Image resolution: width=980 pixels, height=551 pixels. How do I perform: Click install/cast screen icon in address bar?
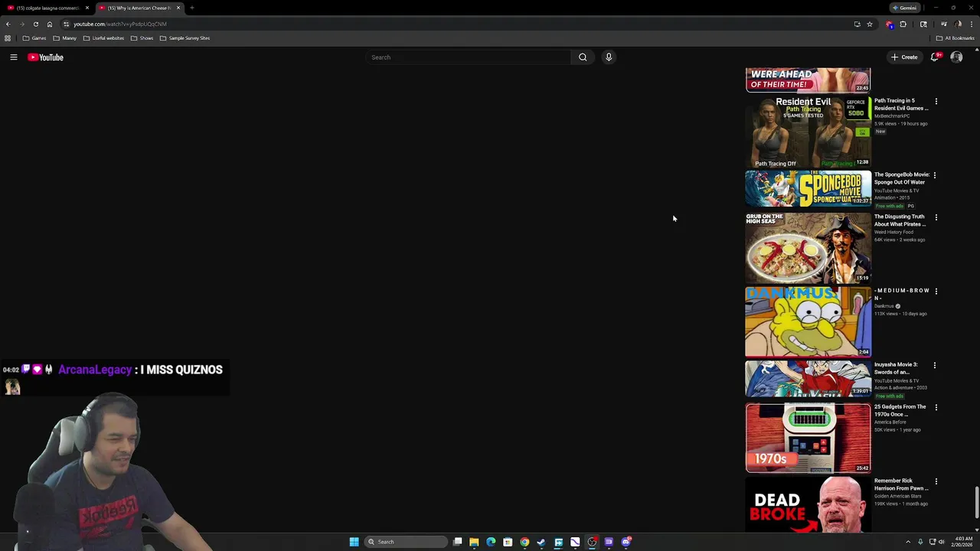point(857,24)
